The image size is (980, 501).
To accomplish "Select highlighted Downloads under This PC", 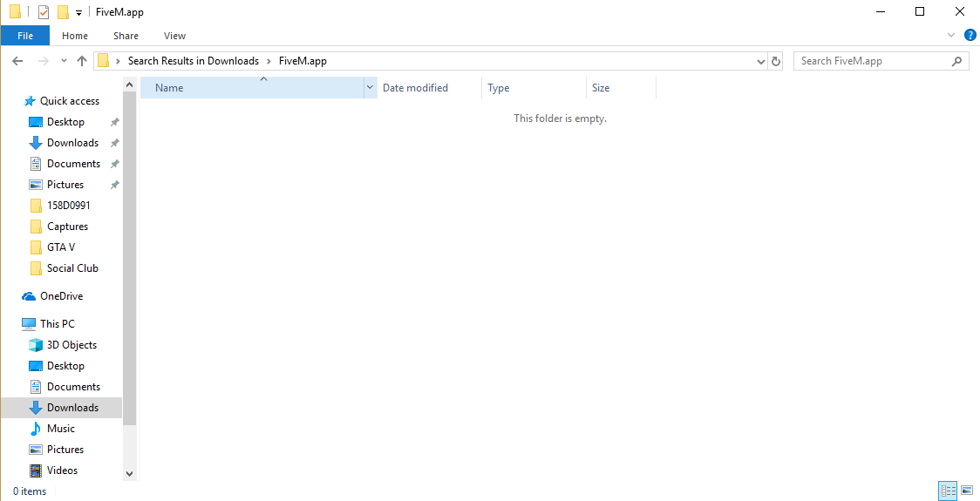I will [x=61, y=407].
